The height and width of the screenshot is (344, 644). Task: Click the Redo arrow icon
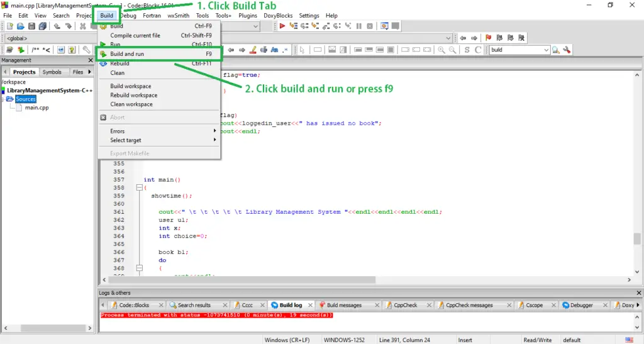[x=68, y=26]
